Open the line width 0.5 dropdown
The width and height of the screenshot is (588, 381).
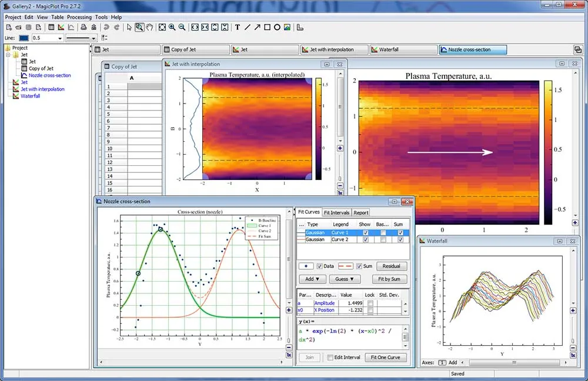point(47,38)
